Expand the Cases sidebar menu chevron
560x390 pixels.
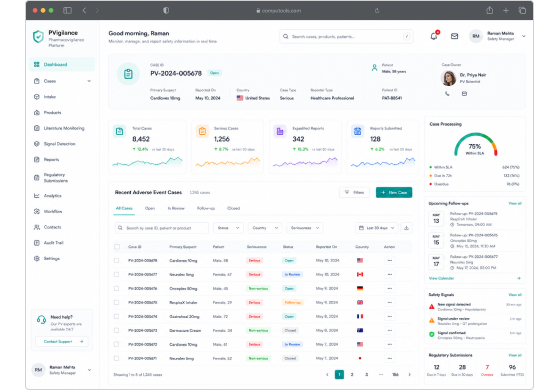point(89,81)
